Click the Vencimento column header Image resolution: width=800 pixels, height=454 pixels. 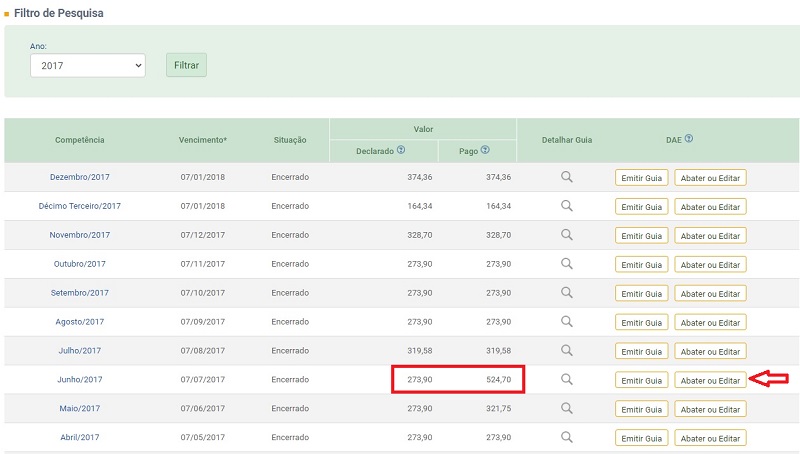pyautogui.click(x=203, y=140)
